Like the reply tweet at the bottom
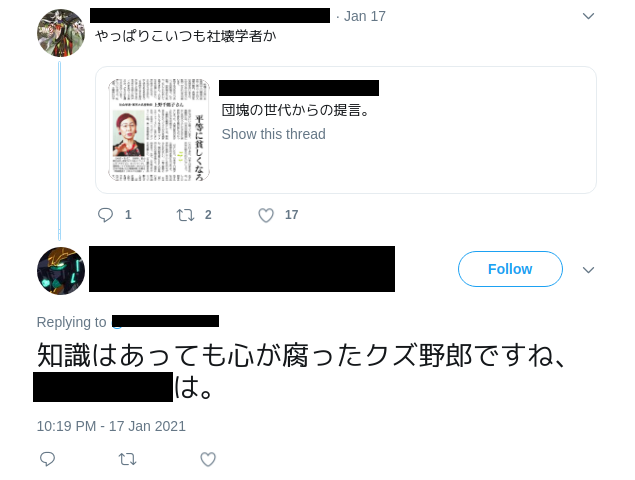The height and width of the screenshot is (480, 635). [x=208, y=459]
